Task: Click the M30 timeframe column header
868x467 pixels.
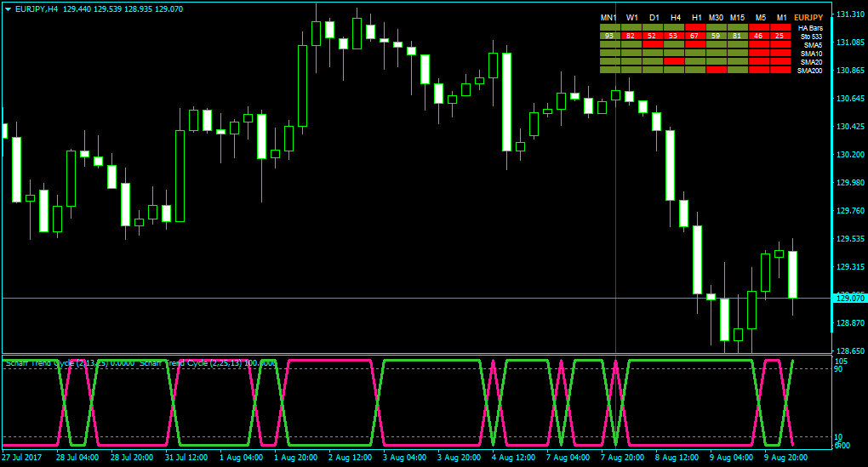Action: click(716, 18)
